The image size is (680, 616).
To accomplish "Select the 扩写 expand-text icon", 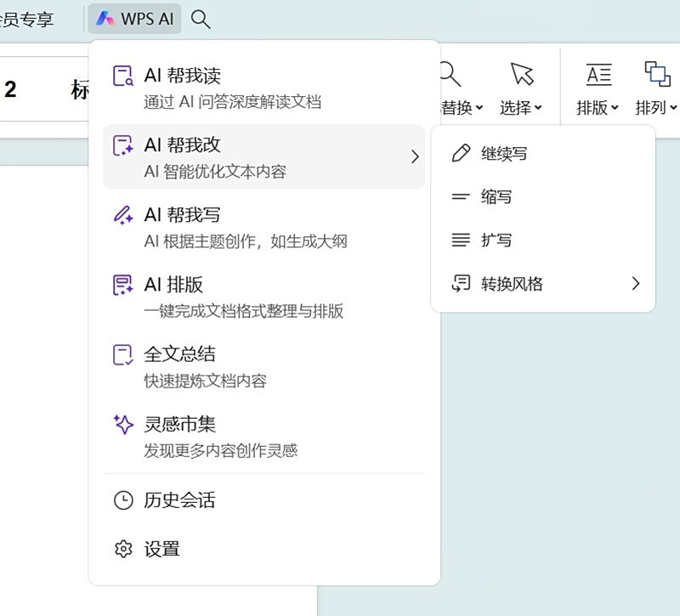I will pyautogui.click(x=460, y=240).
